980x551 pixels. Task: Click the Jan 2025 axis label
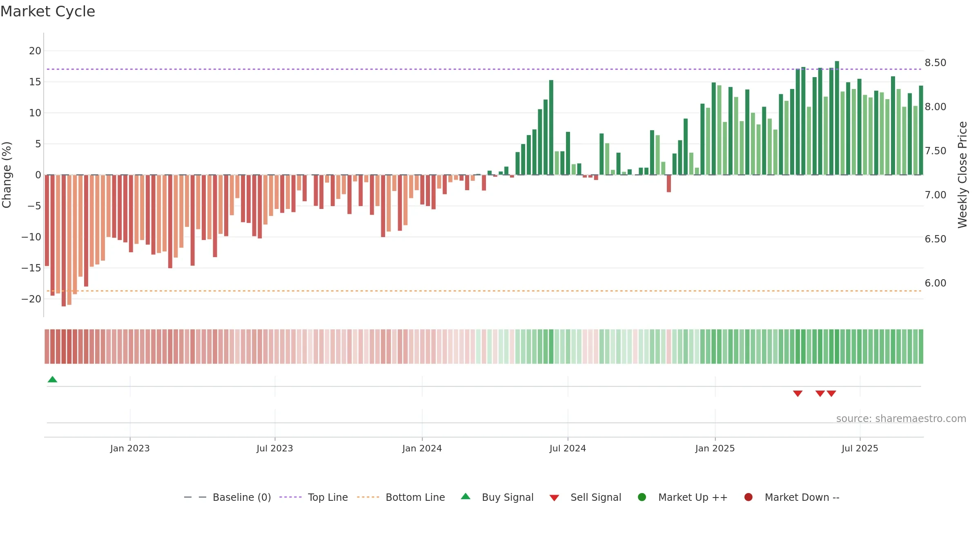(715, 448)
